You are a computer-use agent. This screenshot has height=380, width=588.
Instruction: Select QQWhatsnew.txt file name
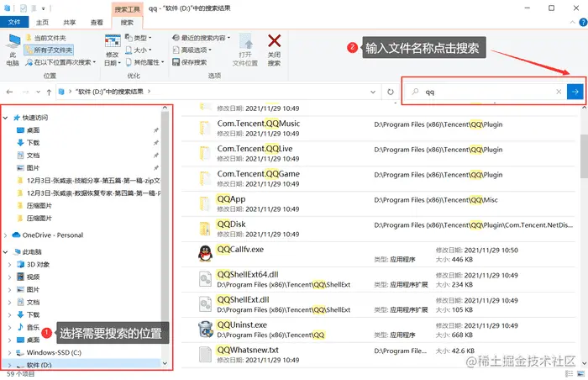[248, 350]
